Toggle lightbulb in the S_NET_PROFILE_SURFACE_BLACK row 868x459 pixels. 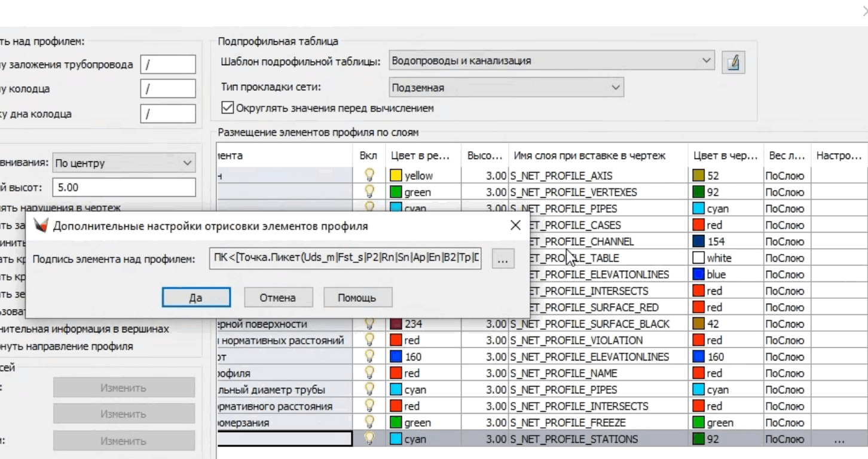369,324
